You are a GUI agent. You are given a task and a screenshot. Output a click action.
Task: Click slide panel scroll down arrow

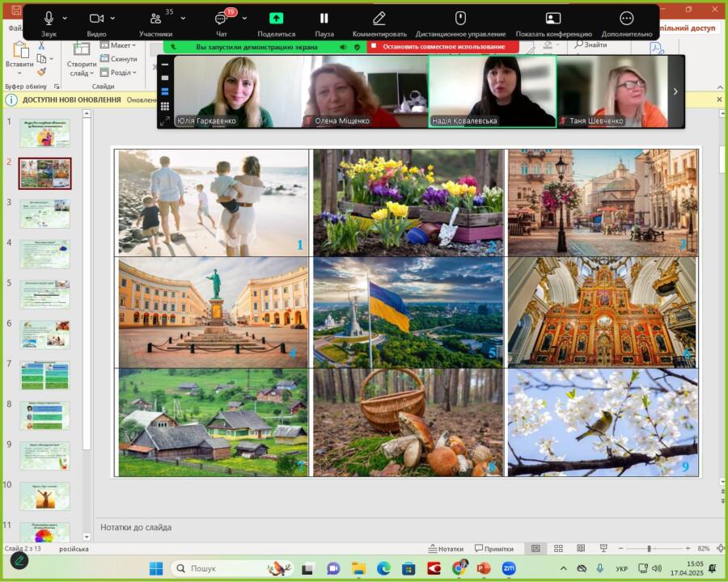point(87,537)
